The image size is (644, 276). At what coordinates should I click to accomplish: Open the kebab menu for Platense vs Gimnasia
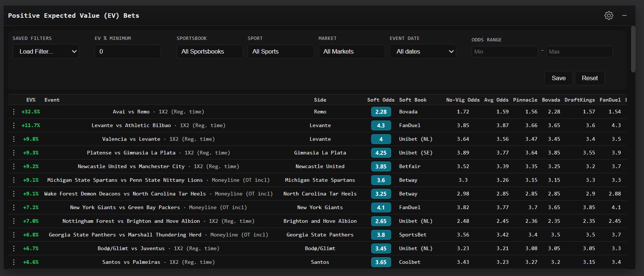pyautogui.click(x=14, y=153)
